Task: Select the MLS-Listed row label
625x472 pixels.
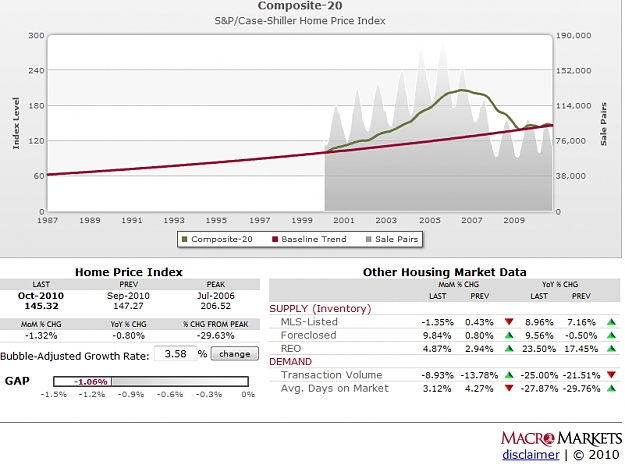Action: (309, 322)
